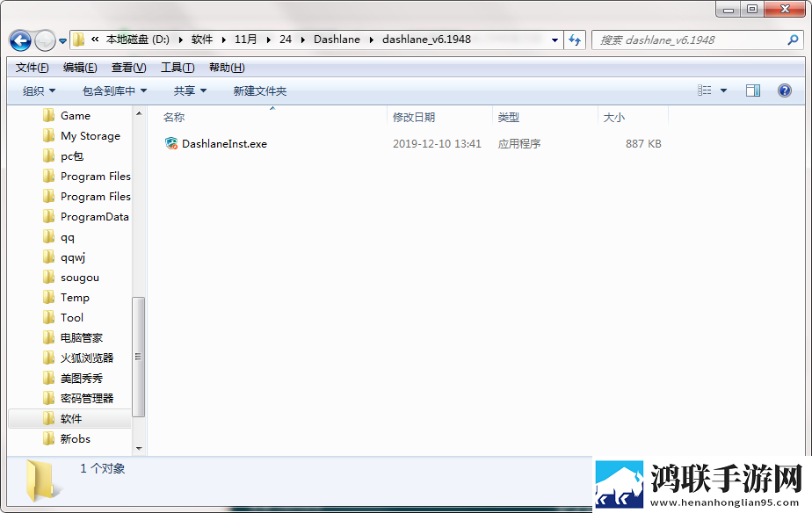Viewport: 812px width, 513px height.
Task: Click the blue help icon
Action: 785,90
